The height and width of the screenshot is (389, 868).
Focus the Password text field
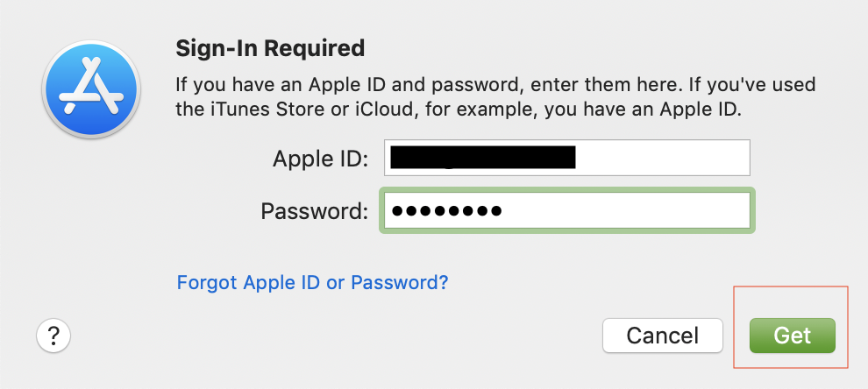coord(567,210)
